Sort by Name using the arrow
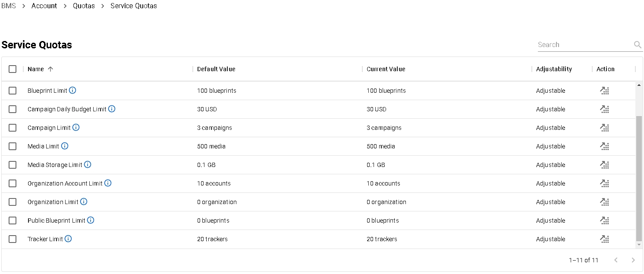 tap(50, 69)
